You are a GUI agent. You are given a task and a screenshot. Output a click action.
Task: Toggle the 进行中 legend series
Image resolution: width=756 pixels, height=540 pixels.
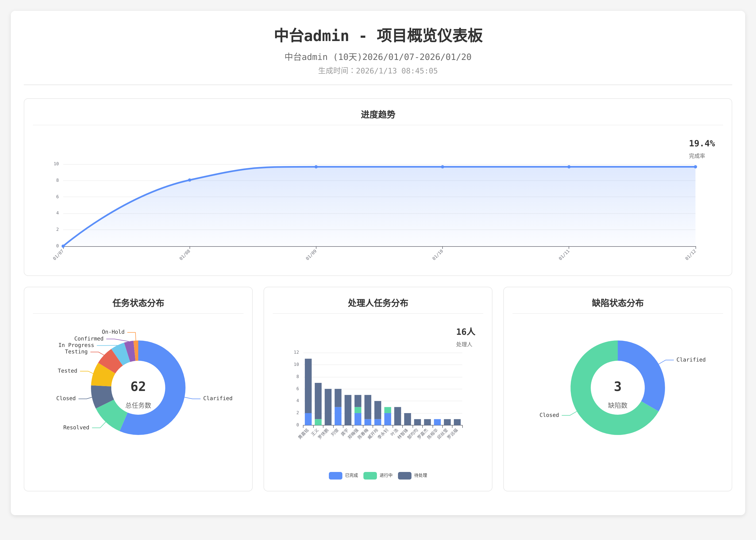coord(370,475)
